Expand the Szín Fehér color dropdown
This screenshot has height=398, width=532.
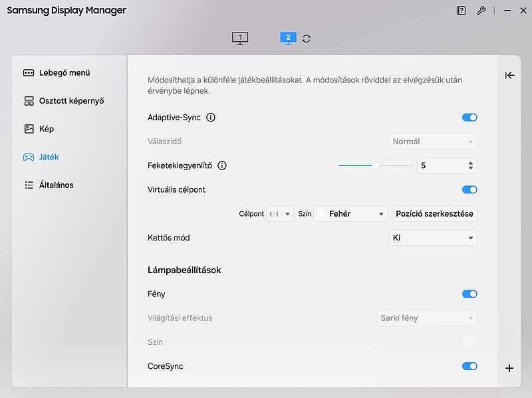350,214
